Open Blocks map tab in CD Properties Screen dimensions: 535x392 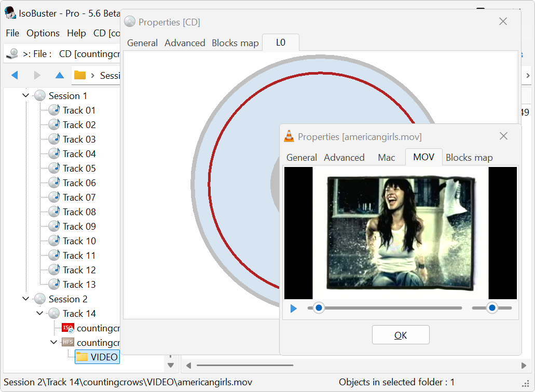(x=235, y=43)
